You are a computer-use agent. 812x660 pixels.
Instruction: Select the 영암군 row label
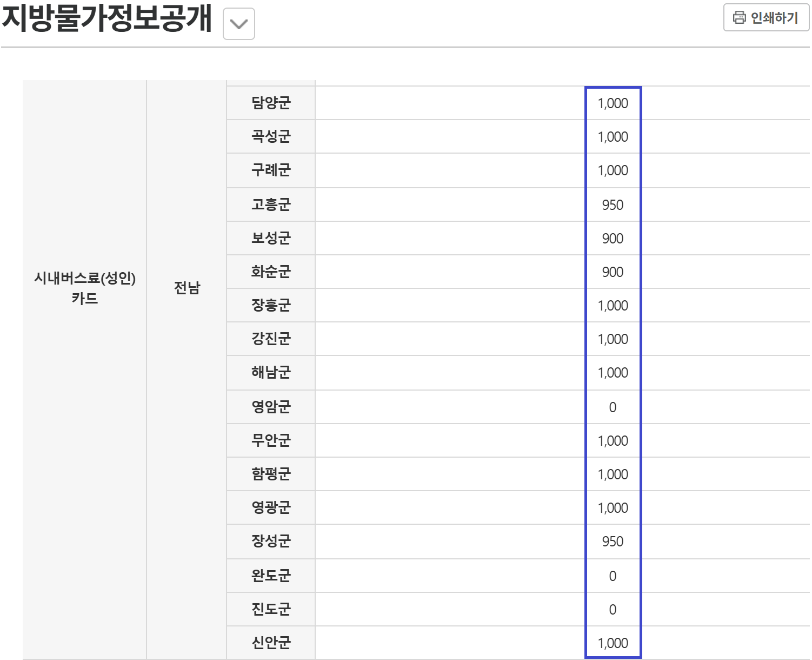pos(271,407)
